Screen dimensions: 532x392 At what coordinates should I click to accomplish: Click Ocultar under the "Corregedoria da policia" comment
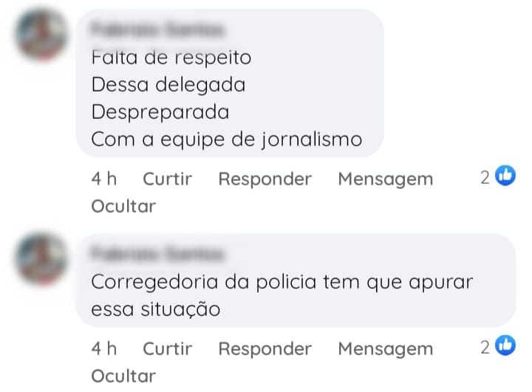click(x=123, y=375)
